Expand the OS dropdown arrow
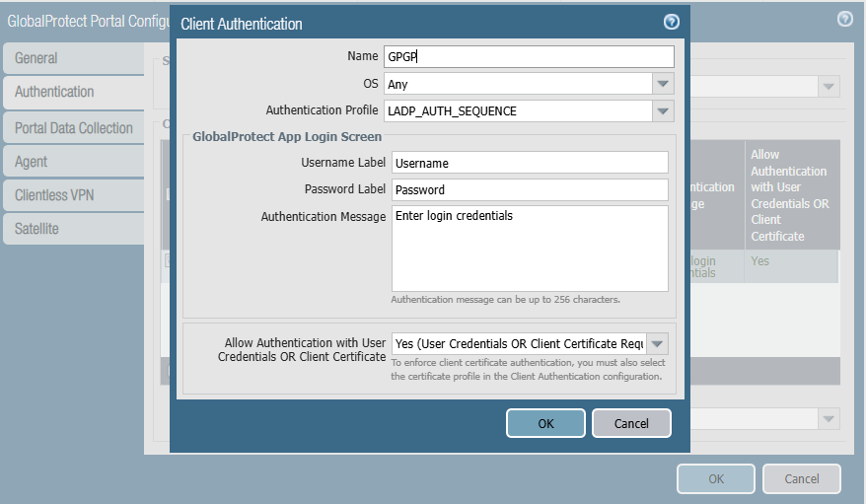Image resolution: width=866 pixels, height=504 pixels. pyautogui.click(x=663, y=84)
